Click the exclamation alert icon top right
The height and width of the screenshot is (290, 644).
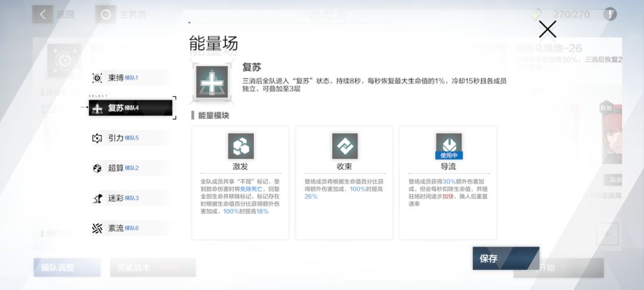point(610,14)
